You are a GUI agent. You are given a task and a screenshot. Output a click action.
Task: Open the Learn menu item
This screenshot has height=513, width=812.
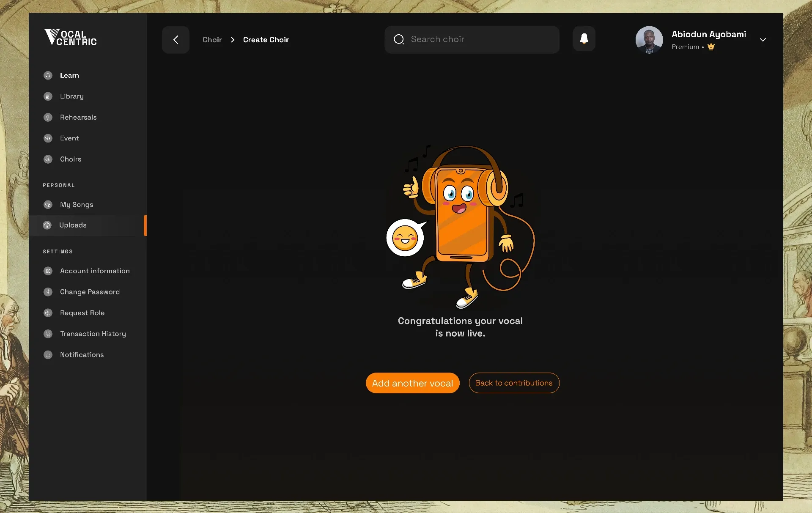69,75
